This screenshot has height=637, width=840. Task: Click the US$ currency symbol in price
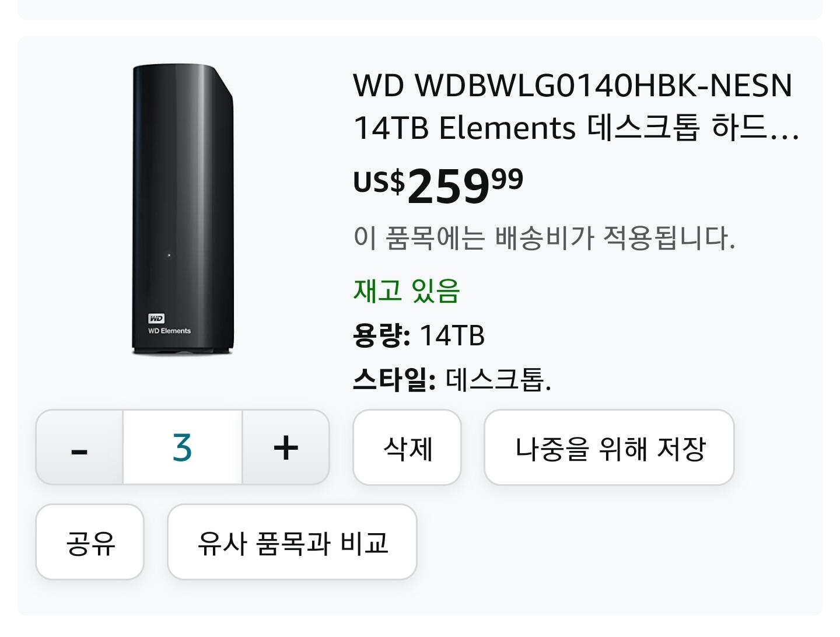click(379, 181)
